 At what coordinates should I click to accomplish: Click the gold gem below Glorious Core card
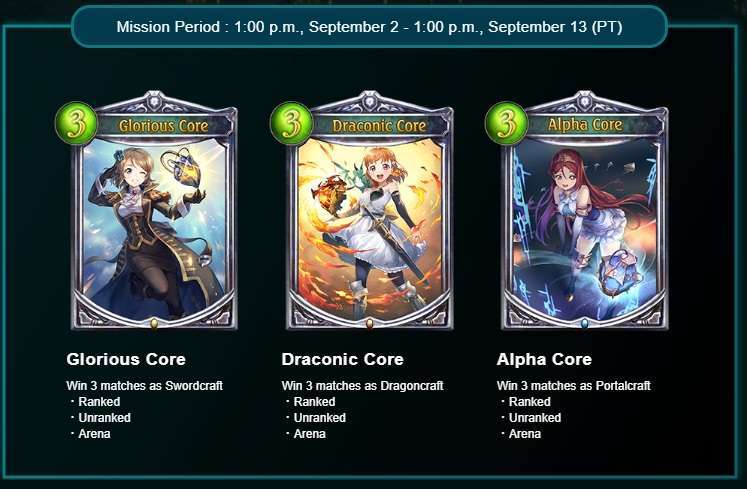click(154, 324)
